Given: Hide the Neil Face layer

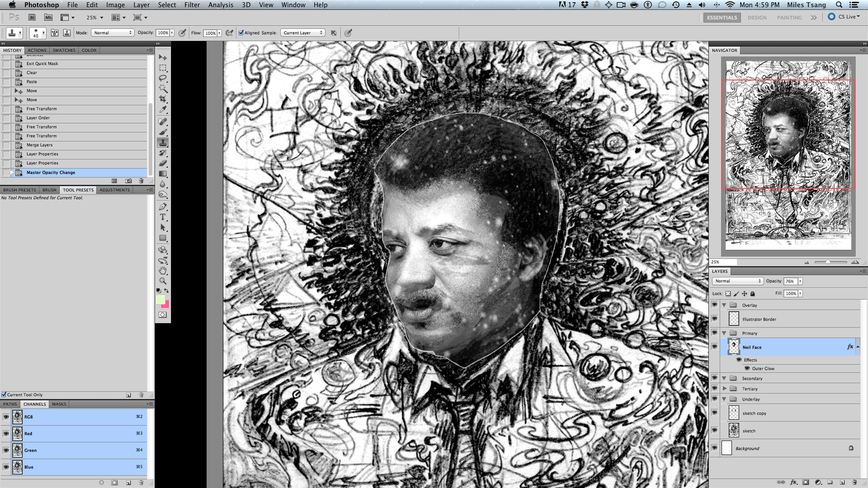Looking at the screenshot, I should click(714, 347).
